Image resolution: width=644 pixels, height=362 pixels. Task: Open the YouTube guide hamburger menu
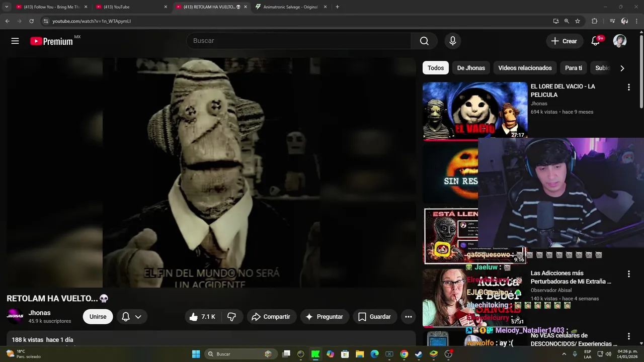point(15,41)
